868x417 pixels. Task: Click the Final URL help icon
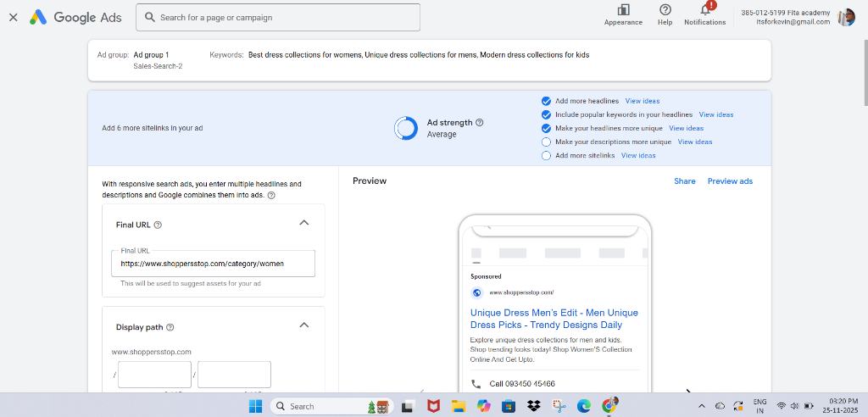click(158, 225)
